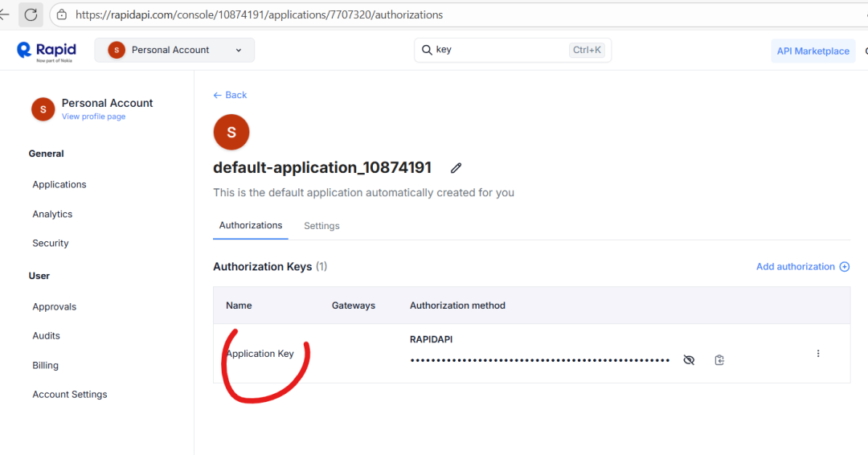Click the 'Application Key' name cell
Image resolution: width=868 pixels, height=455 pixels.
260,354
